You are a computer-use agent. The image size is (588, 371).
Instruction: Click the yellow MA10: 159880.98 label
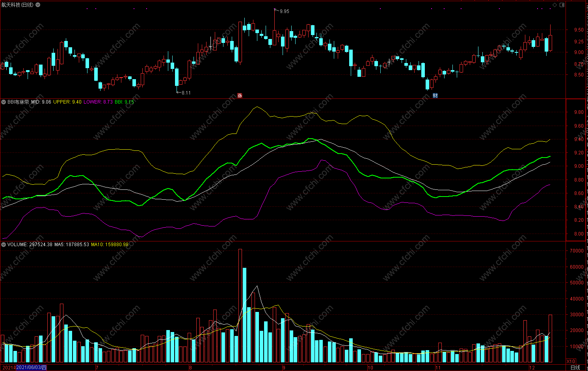pos(110,244)
